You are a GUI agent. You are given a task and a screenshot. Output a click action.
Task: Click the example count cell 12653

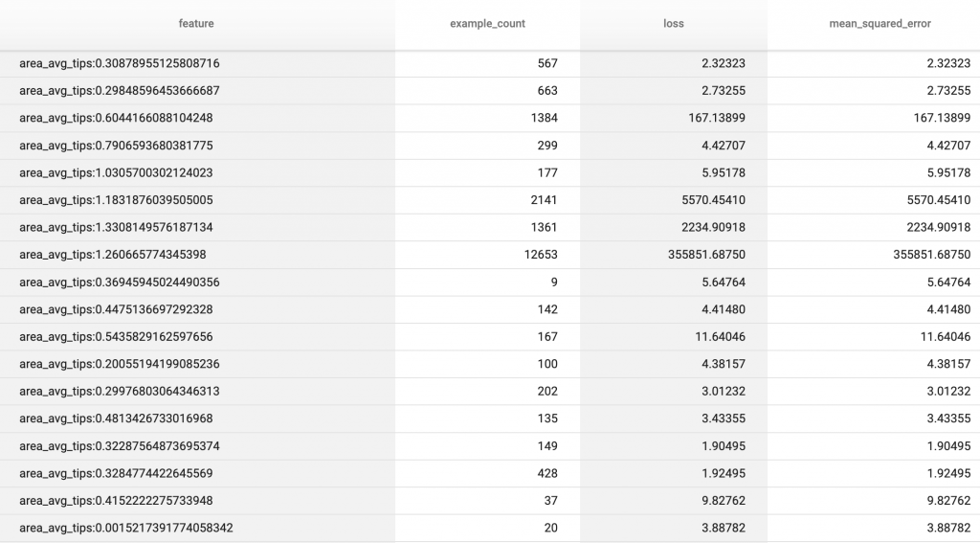[x=541, y=255]
